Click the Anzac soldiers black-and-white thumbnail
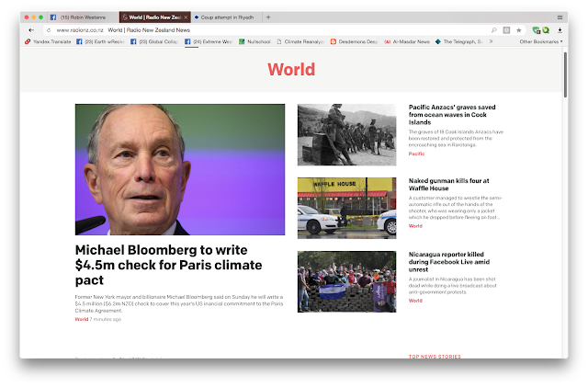The width and height of the screenshot is (588, 387). (347, 135)
